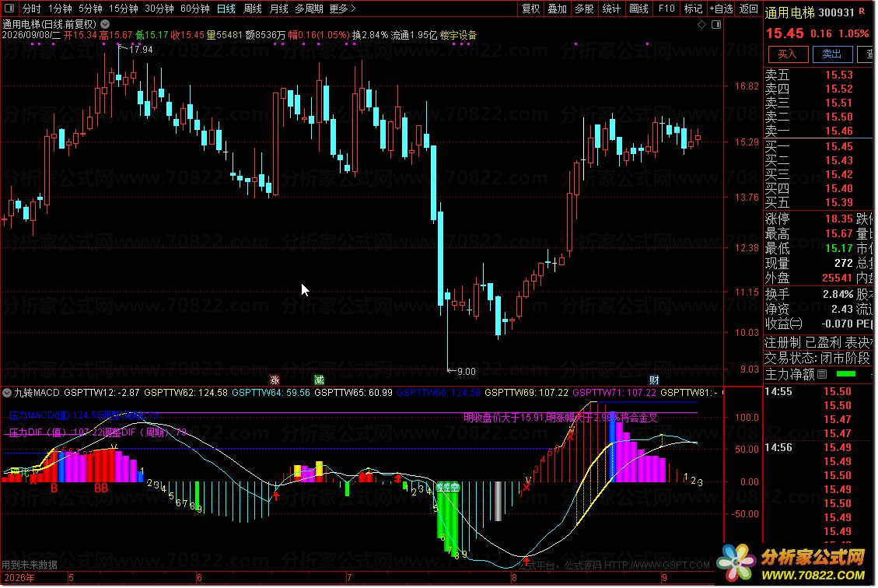
Task: Expand the 九转MACD indicator menu icon
Action: click(x=7, y=393)
